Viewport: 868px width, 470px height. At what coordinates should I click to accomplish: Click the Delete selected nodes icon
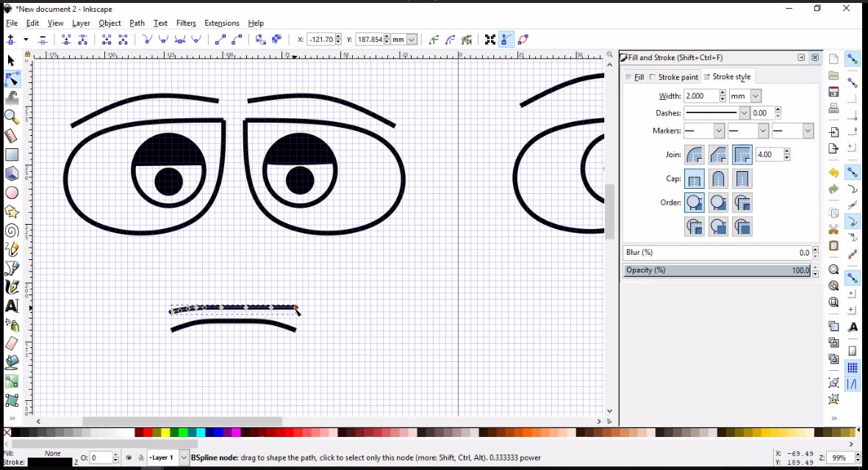tap(43, 39)
